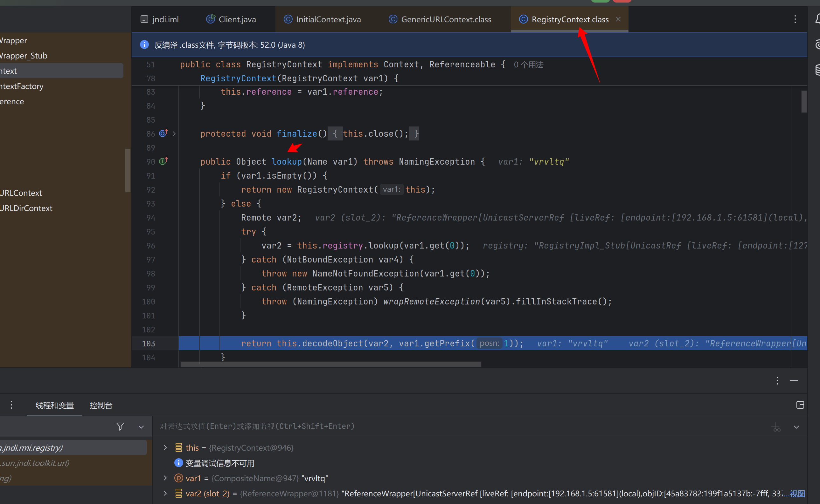Open the editor tabs more options menu
The width and height of the screenshot is (820, 504).
coord(795,19)
